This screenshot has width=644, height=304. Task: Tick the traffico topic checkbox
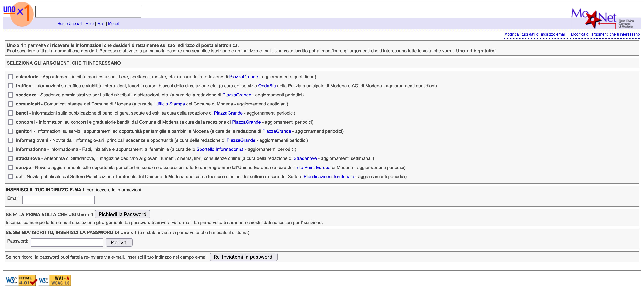coord(11,86)
